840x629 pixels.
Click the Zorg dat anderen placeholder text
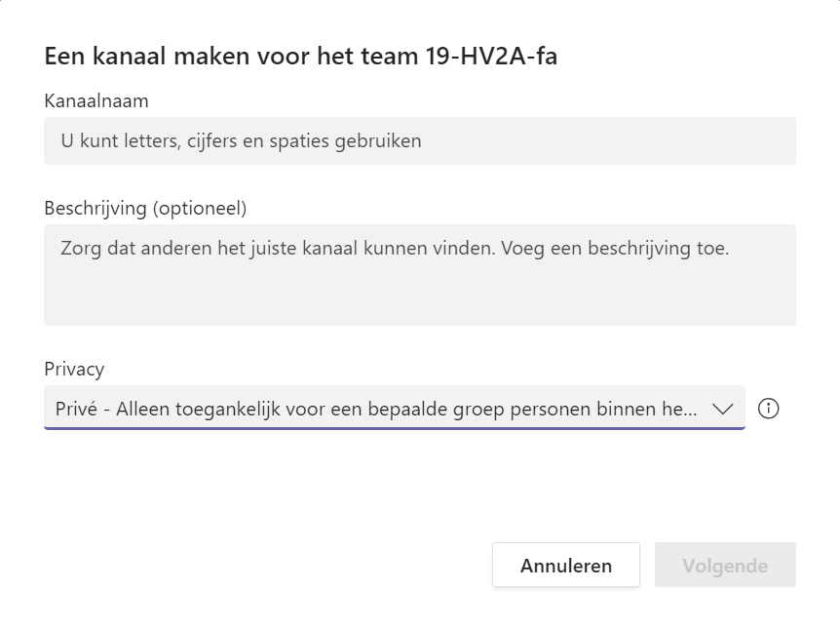(x=394, y=249)
